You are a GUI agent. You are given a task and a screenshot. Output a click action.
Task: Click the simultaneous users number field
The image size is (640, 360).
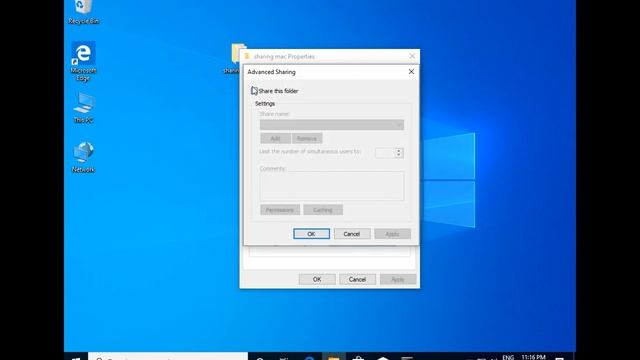[385, 153]
